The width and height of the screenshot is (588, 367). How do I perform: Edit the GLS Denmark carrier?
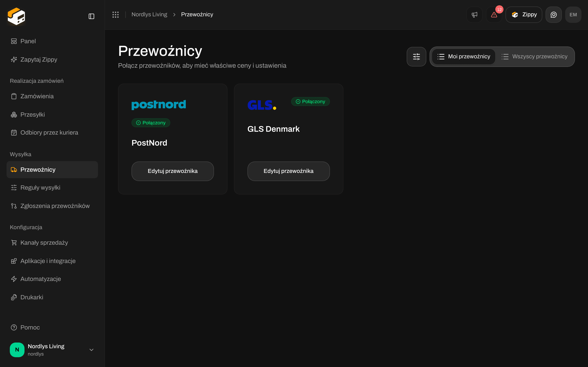288,171
